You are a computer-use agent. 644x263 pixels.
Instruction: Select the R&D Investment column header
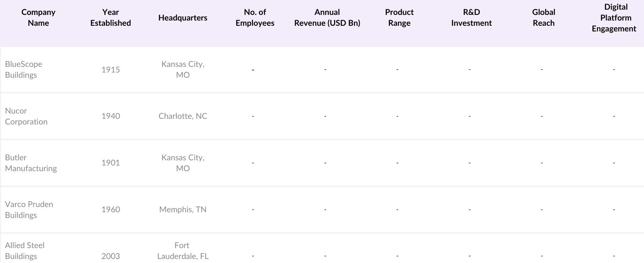click(471, 18)
